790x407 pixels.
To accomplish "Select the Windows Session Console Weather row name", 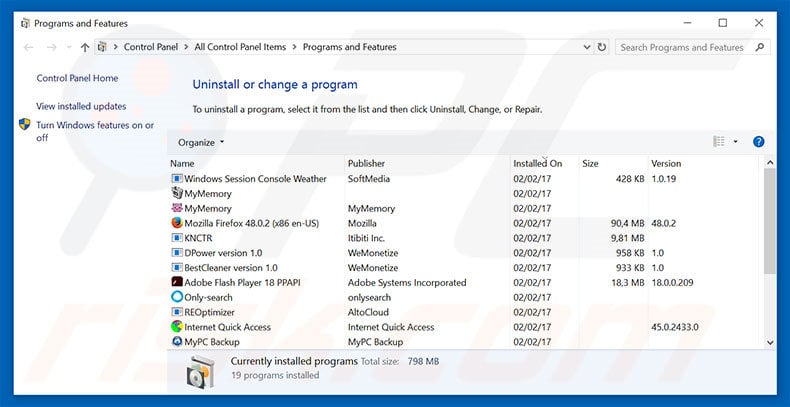I will [x=255, y=179].
